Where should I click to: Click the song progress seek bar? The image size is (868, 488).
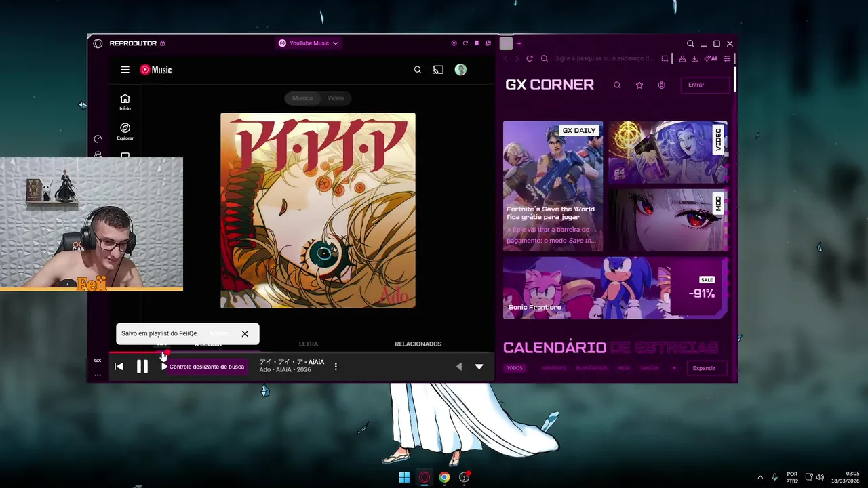pos(302,352)
